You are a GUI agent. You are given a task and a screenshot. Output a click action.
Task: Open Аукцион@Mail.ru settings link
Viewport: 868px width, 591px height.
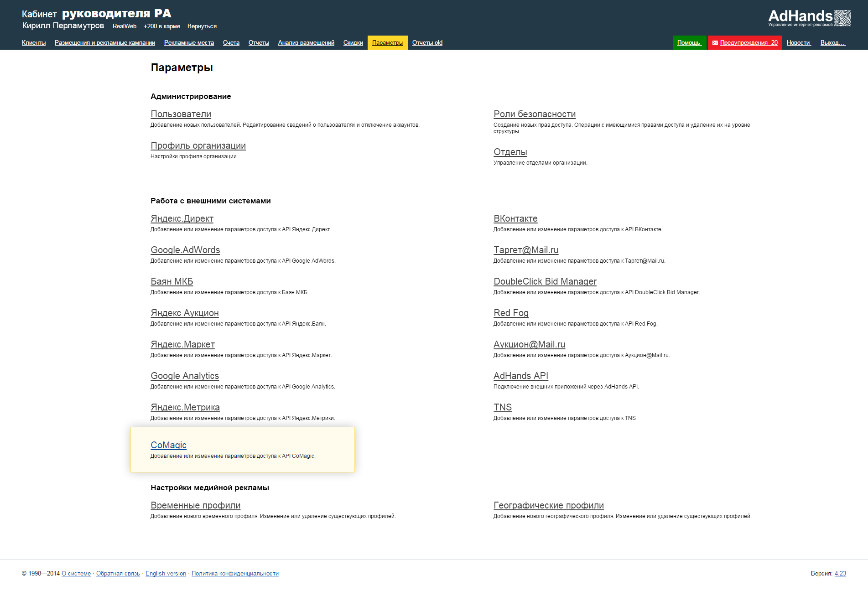530,344
